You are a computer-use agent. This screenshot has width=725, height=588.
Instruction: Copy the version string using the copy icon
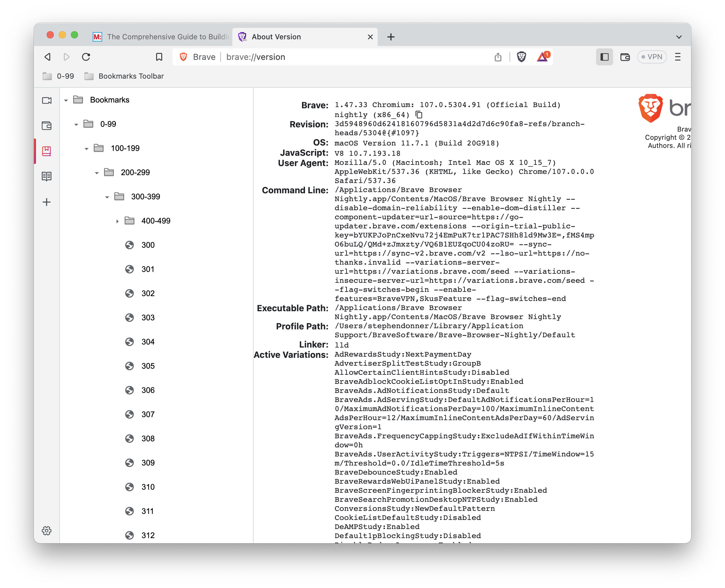(419, 114)
